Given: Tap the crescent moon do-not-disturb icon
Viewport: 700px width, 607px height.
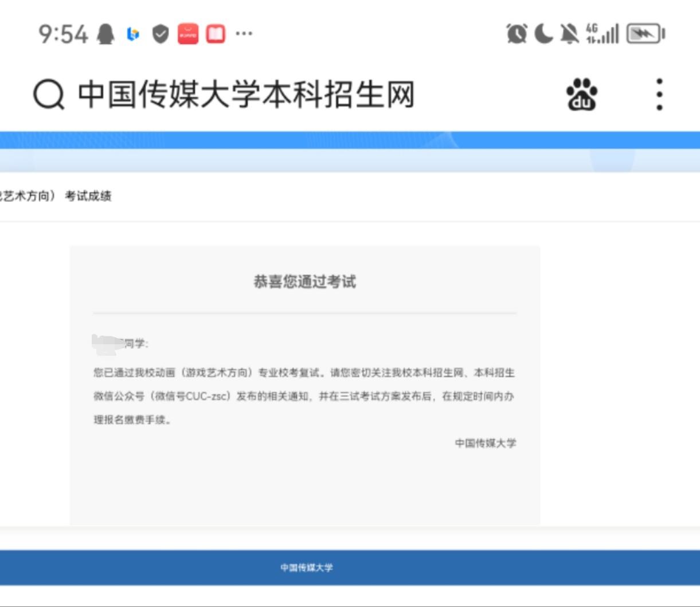Looking at the screenshot, I should coord(543,34).
